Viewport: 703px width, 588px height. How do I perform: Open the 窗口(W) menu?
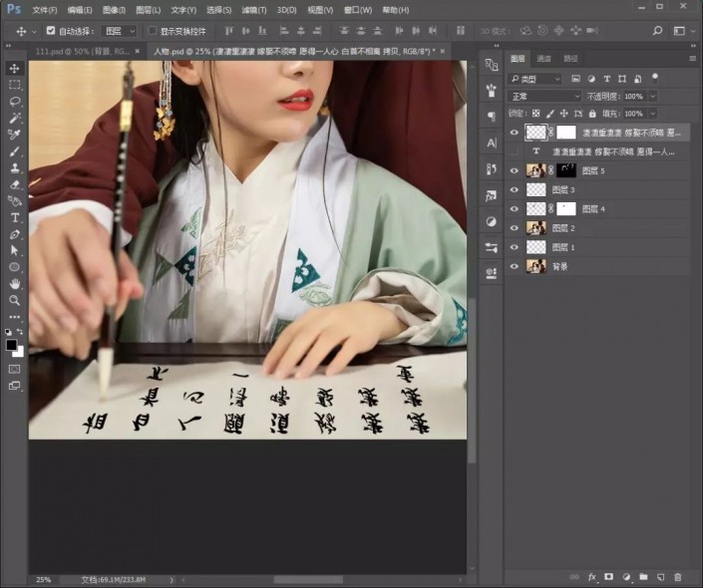pos(357,10)
